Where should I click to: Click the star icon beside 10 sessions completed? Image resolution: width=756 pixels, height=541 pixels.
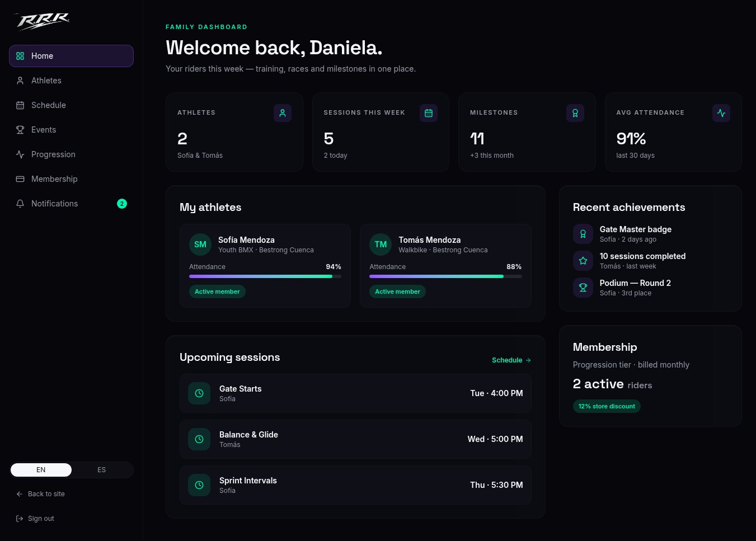(583, 261)
